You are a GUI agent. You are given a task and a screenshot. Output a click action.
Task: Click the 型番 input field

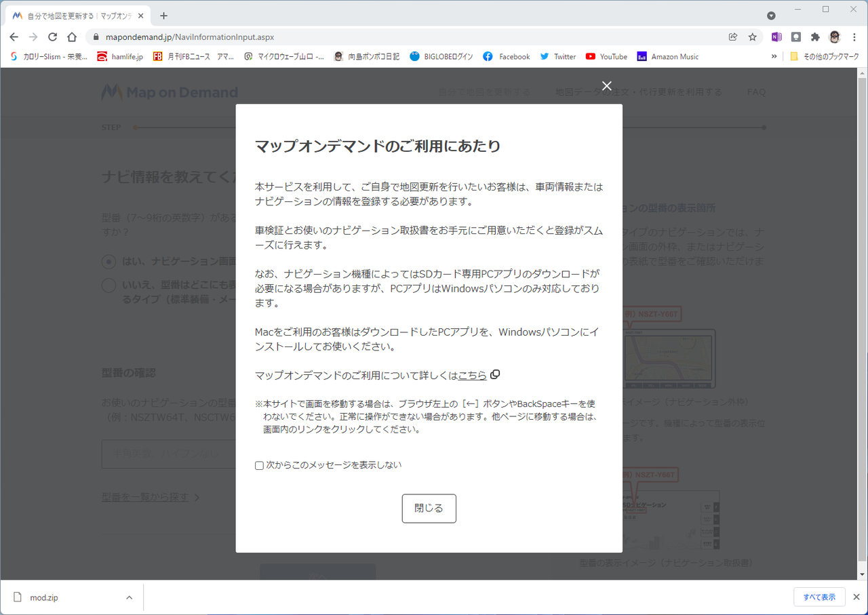pos(169,454)
